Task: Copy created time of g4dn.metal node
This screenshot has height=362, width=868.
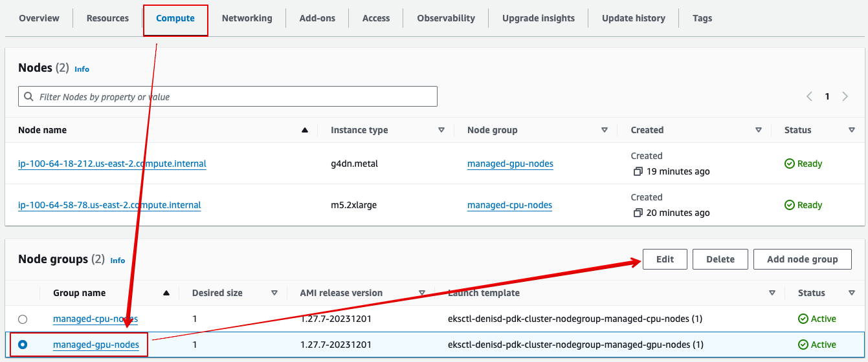Action: pyautogui.click(x=638, y=171)
